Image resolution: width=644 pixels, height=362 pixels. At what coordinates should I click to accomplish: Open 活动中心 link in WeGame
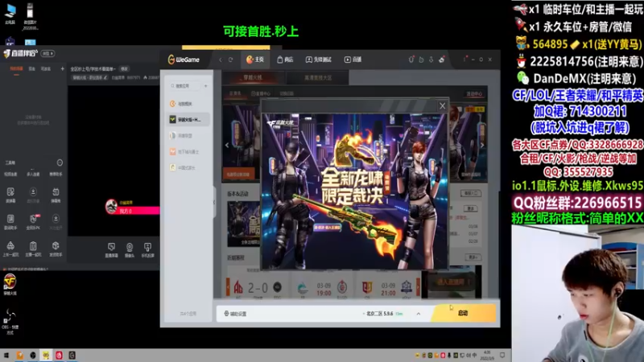click(x=474, y=94)
